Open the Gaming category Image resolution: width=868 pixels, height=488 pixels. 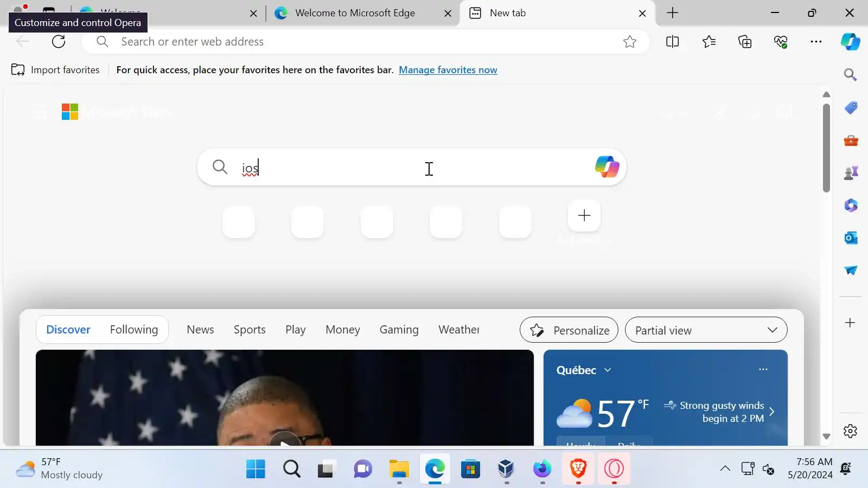399,330
